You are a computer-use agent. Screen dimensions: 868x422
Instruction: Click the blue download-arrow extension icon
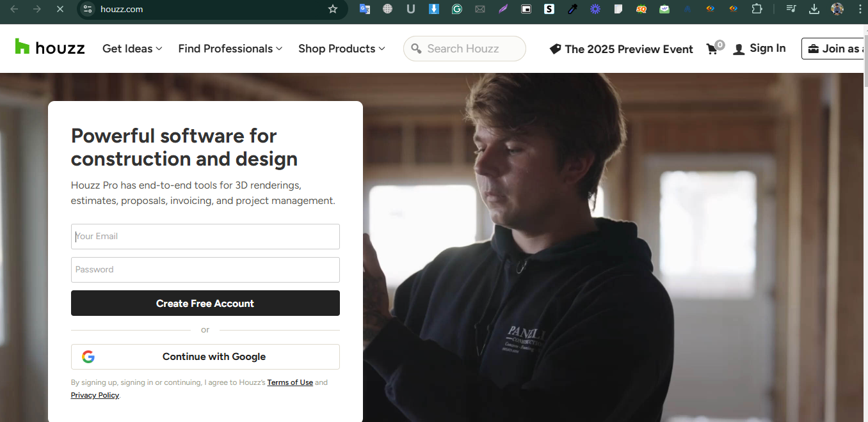tap(434, 9)
